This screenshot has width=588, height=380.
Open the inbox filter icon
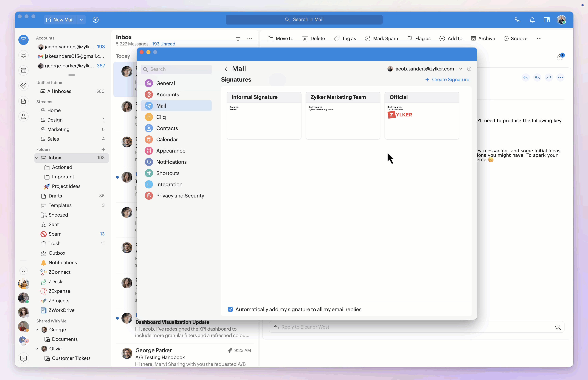pyautogui.click(x=238, y=39)
